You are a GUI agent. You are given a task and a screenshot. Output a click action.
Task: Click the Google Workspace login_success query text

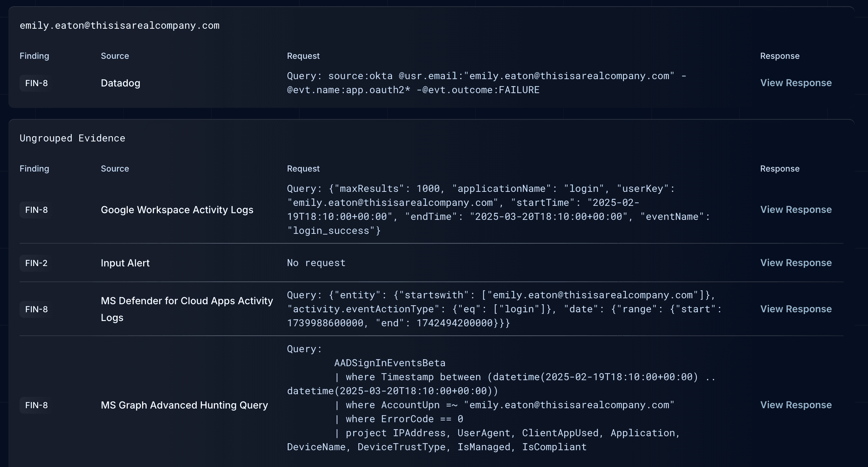(x=498, y=210)
